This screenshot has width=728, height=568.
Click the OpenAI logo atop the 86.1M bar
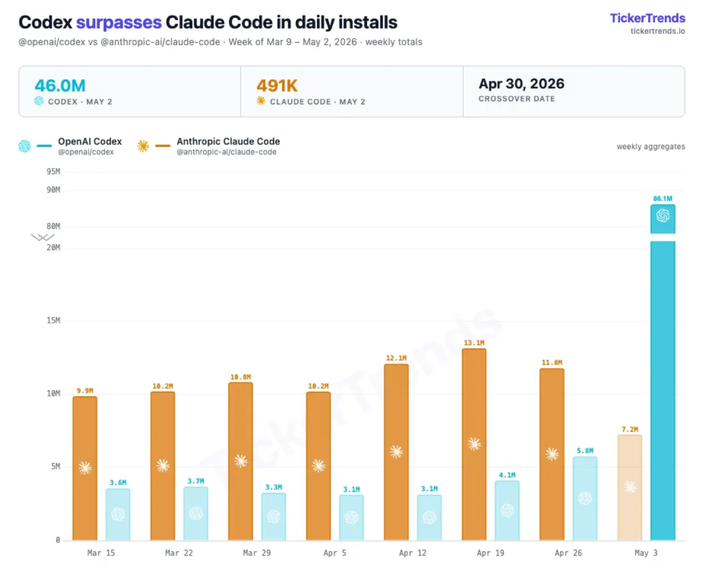point(663,216)
